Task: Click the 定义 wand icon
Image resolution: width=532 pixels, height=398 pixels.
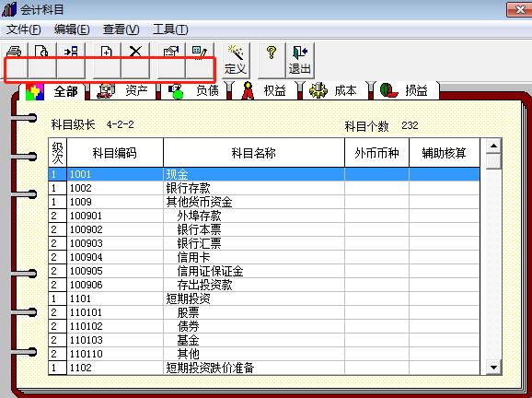Action: pos(235,61)
